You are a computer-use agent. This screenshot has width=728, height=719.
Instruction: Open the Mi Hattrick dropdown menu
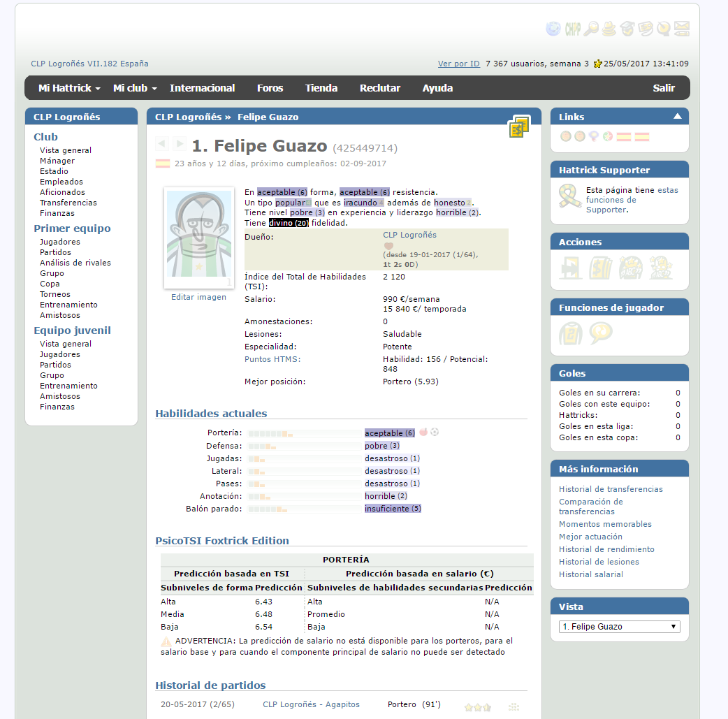coord(69,88)
